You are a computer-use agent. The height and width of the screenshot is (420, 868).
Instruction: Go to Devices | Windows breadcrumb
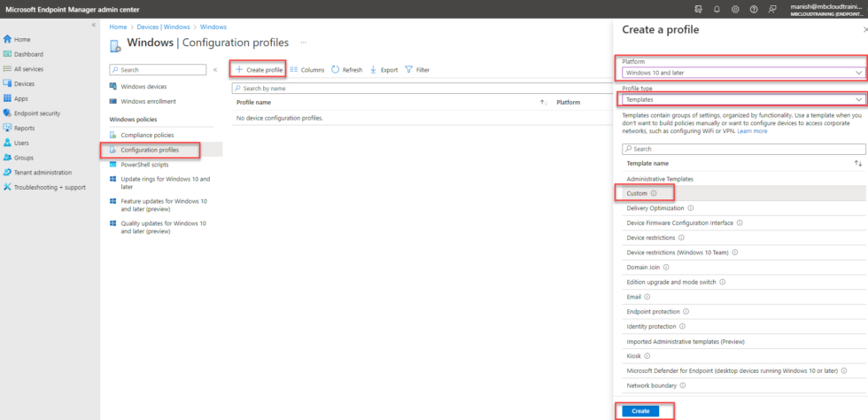165,27
